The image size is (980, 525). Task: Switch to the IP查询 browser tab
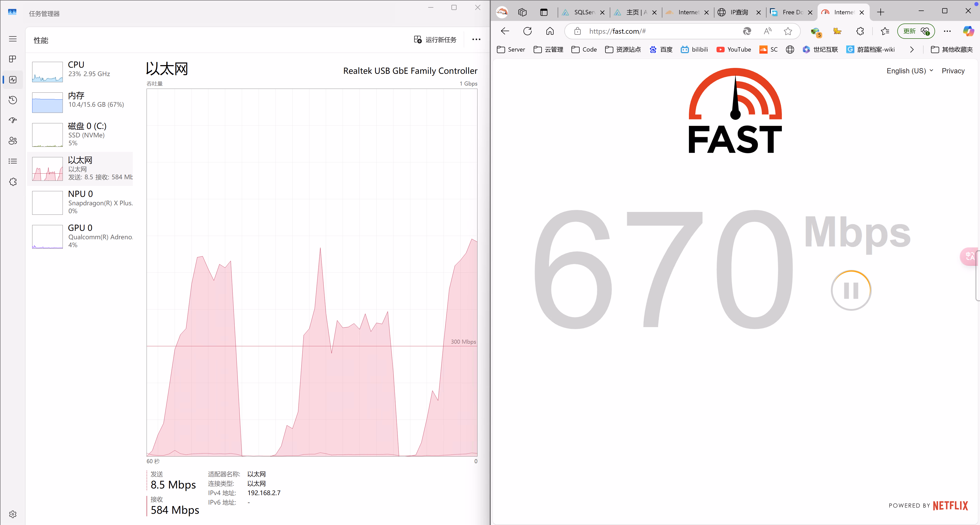point(738,12)
